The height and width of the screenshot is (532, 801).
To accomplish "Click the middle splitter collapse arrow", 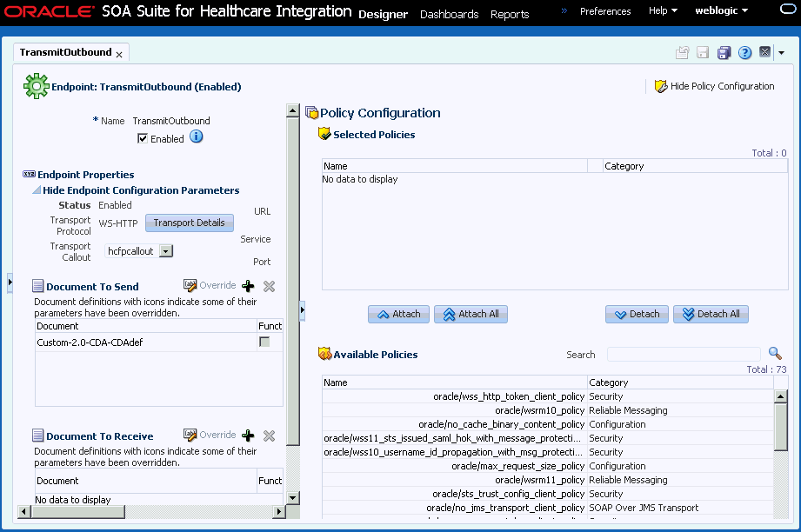I will click(x=302, y=310).
